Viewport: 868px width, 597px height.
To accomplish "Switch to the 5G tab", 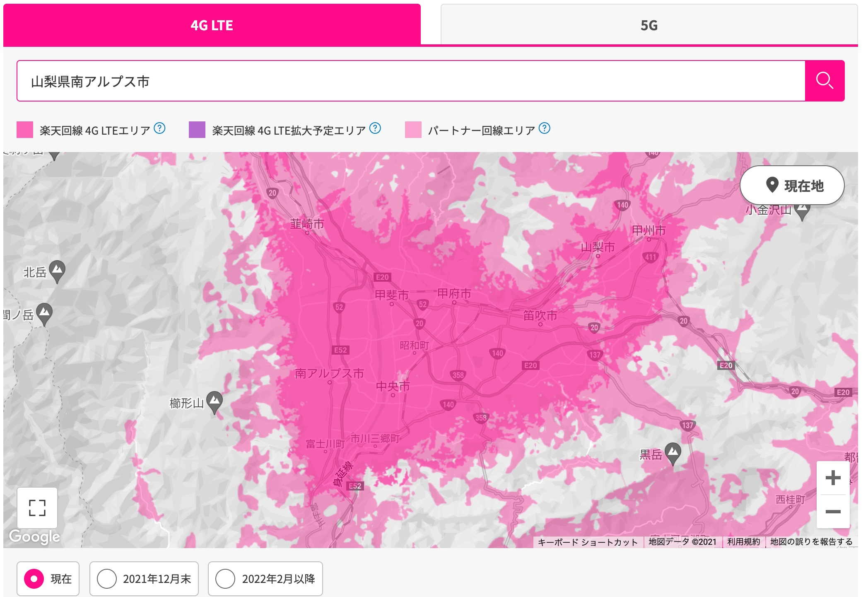I will coord(649,25).
